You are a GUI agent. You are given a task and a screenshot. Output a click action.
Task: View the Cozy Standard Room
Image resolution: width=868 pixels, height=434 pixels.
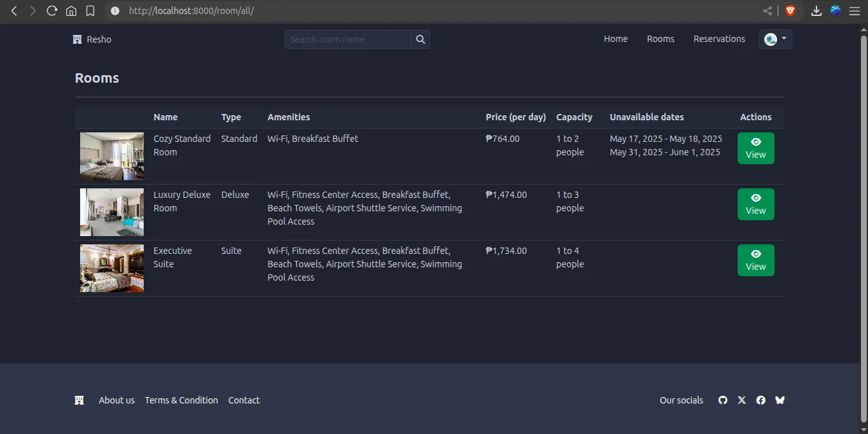click(755, 148)
